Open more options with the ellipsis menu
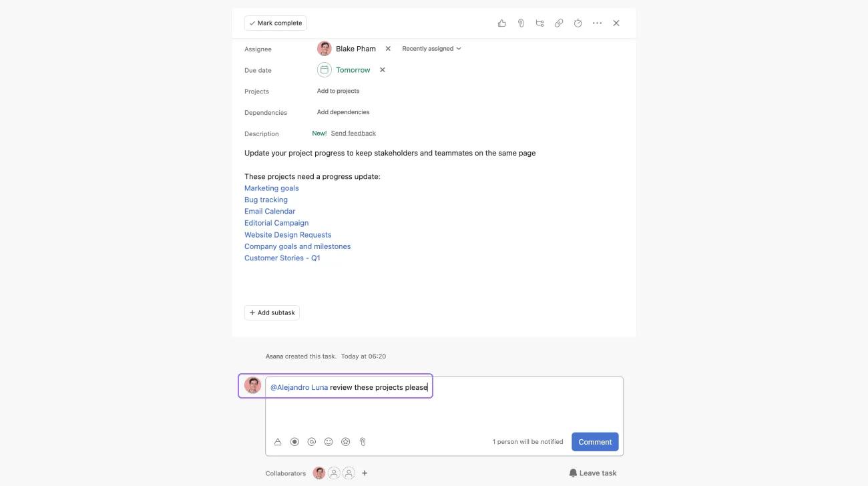 pos(595,22)
